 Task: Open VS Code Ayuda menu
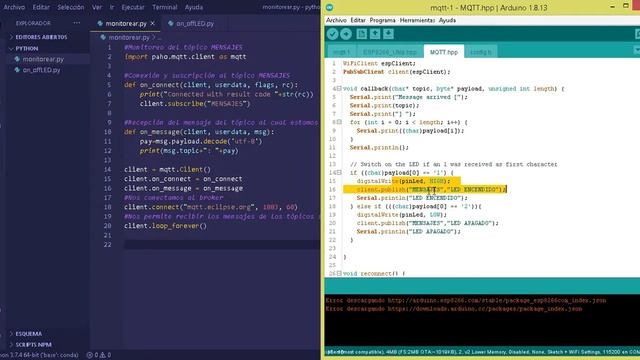194,7
